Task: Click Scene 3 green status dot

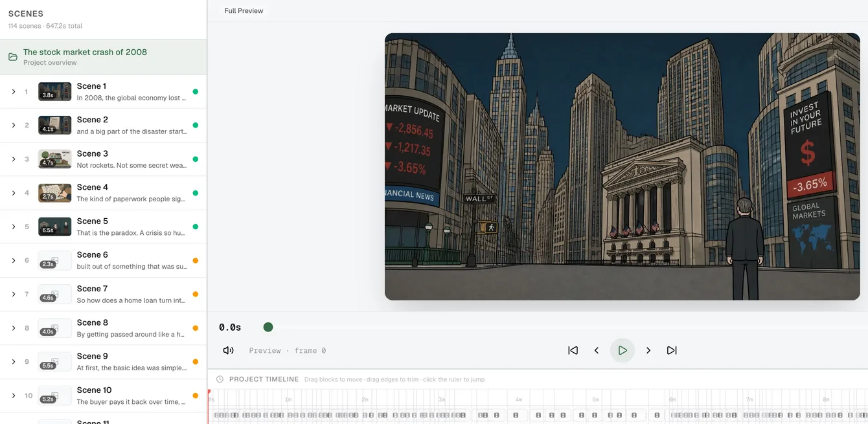Action: (x=196, y=159)
